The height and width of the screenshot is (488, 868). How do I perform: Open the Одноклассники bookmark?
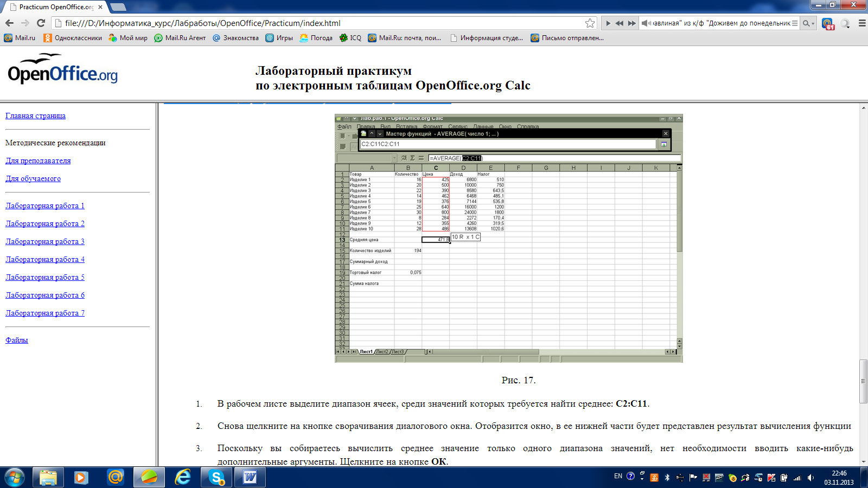point(73,38)
